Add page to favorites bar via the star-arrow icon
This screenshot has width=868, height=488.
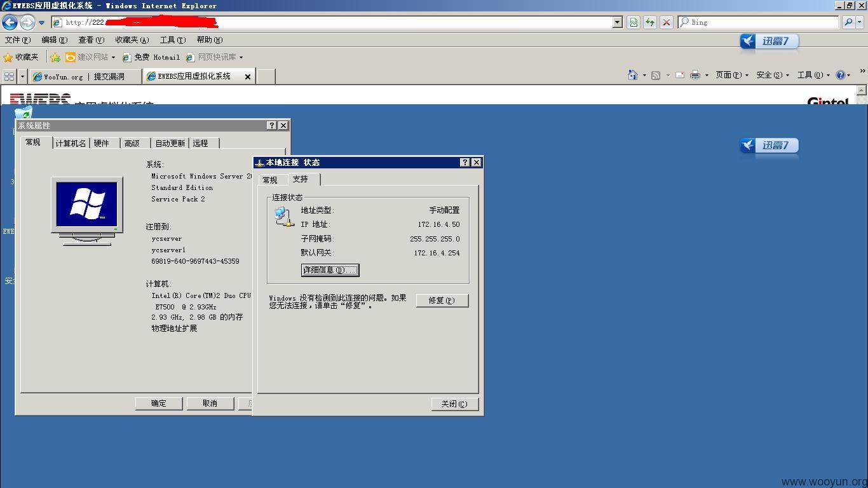pyautogui.click(x=55, y=57)
